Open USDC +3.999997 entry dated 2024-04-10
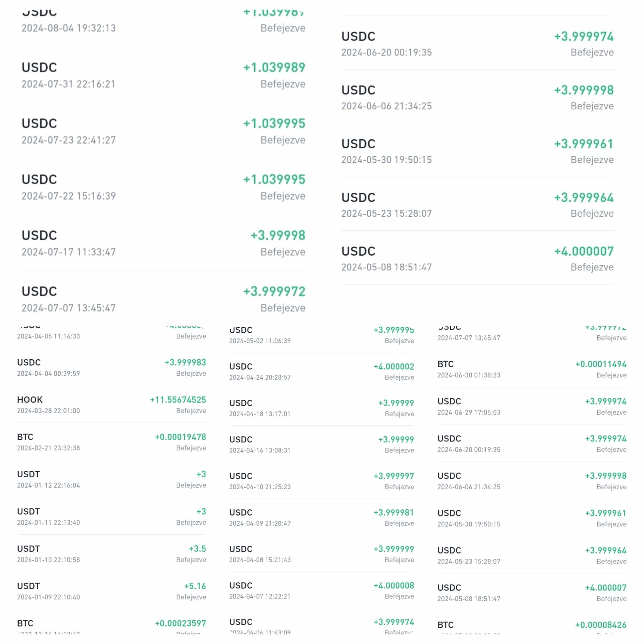The height and width of the screenshot is (644, 644). (321, 481)
